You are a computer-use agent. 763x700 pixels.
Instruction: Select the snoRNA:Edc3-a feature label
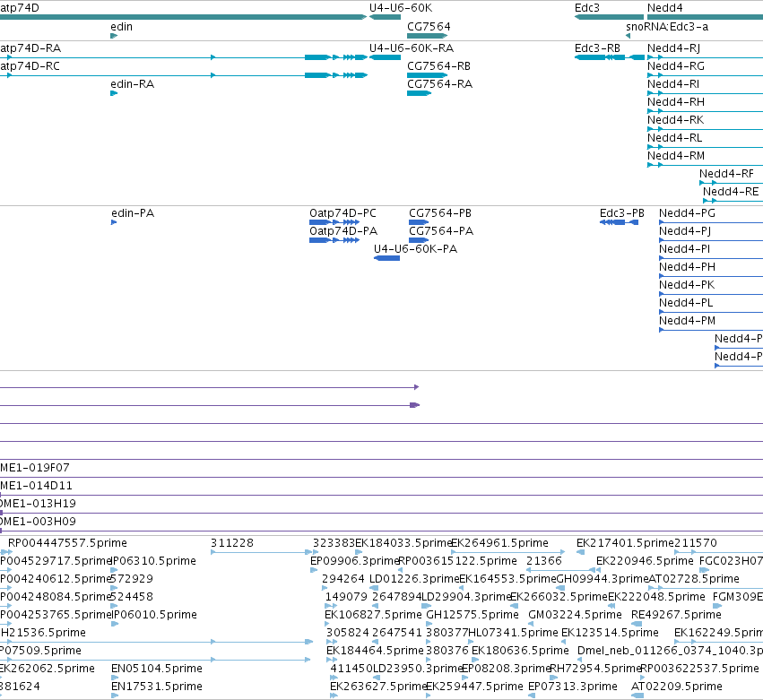667,27
